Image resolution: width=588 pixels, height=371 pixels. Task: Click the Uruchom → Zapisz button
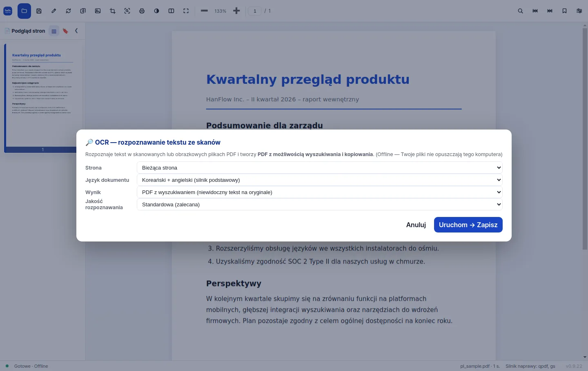coord(468,225)
